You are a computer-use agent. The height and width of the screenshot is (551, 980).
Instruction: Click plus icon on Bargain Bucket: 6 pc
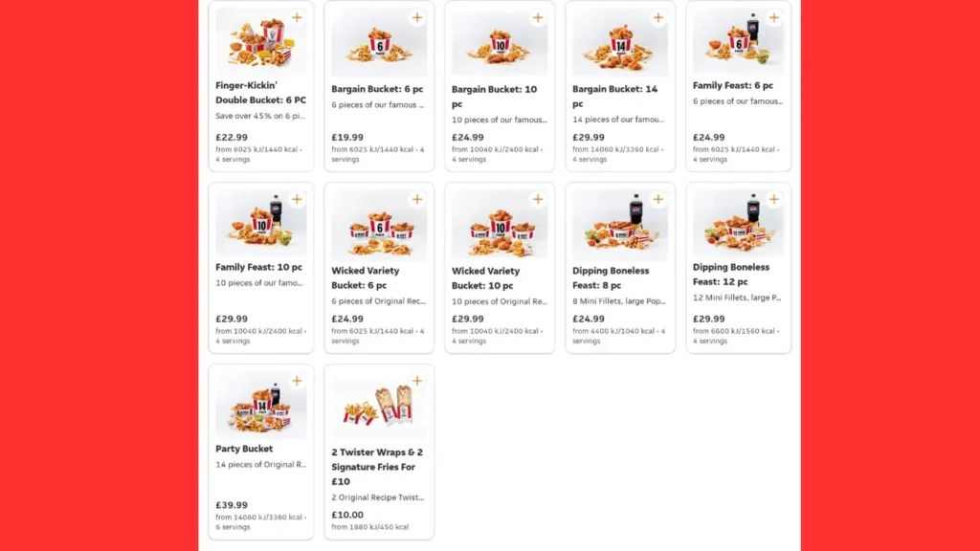(417, 18)
